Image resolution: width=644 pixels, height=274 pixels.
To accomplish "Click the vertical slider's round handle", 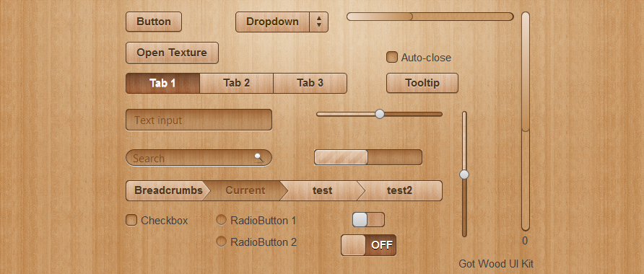I will coord(464,174).
